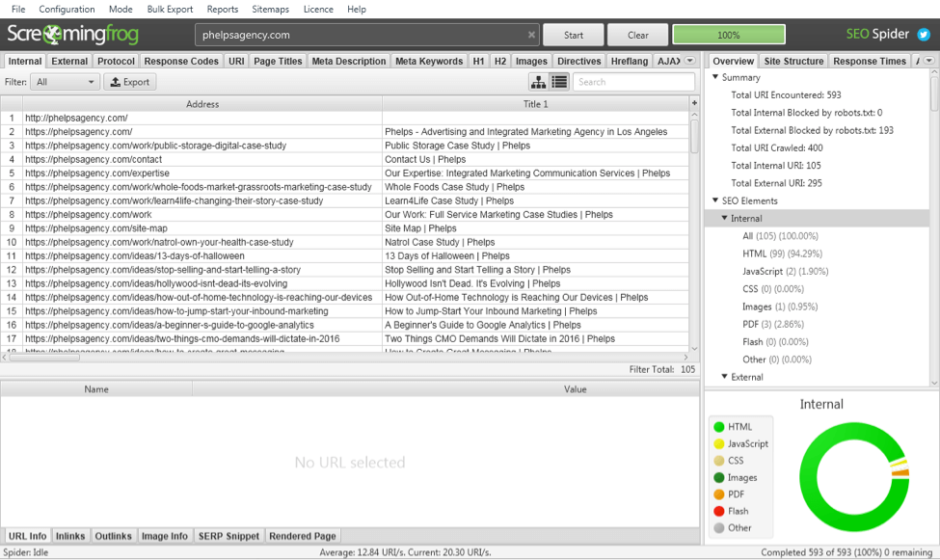This screenshot has height=560, width=940.
Task: Switch to the Meta Keywords tab
Action: [429, 61]
